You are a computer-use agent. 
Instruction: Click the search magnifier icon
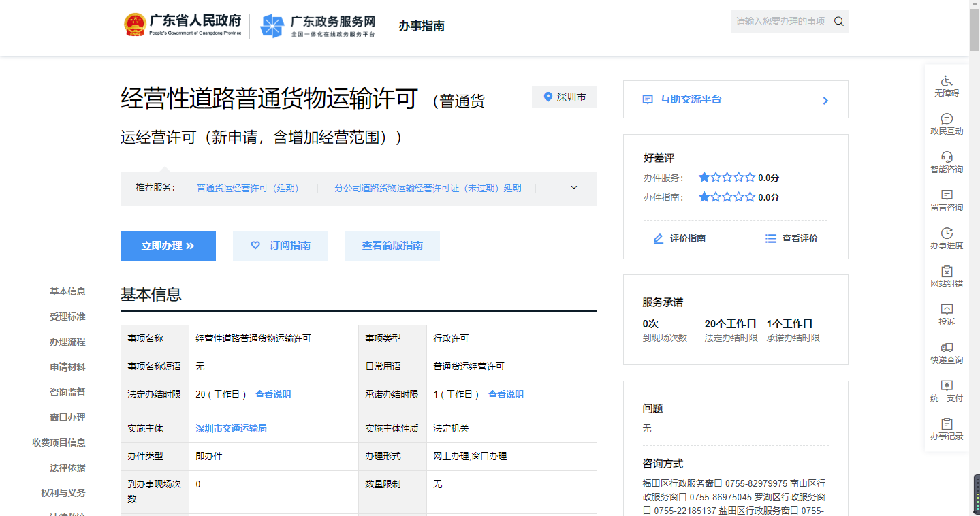point(840,21)
